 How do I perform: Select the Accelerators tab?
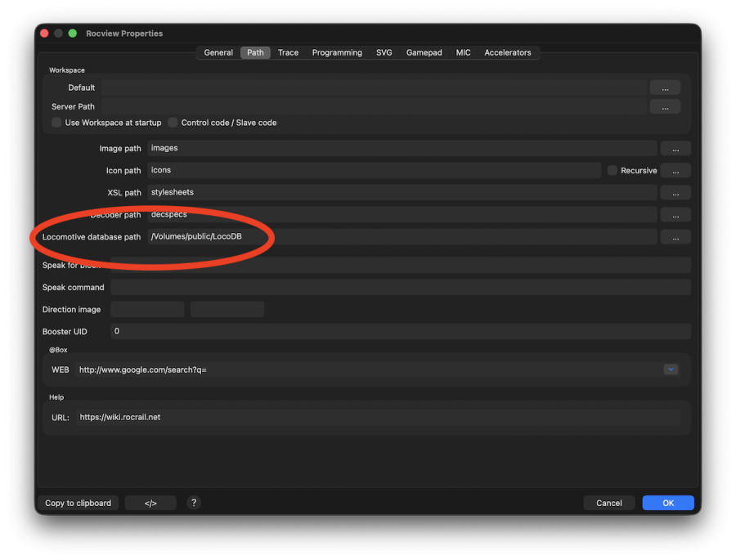click(507, 52)
